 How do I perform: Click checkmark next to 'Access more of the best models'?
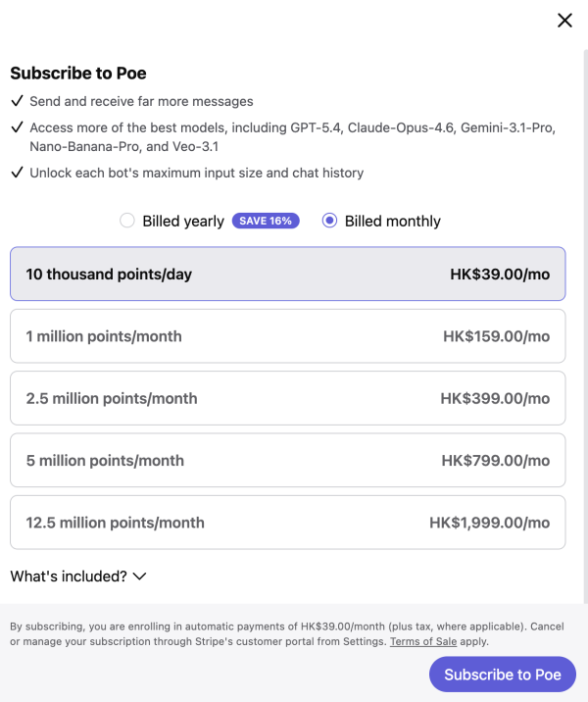click(x=17, y=127)
